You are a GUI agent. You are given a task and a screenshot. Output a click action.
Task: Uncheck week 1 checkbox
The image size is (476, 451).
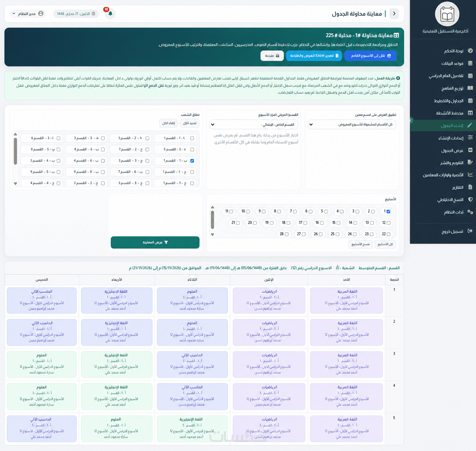388,211
